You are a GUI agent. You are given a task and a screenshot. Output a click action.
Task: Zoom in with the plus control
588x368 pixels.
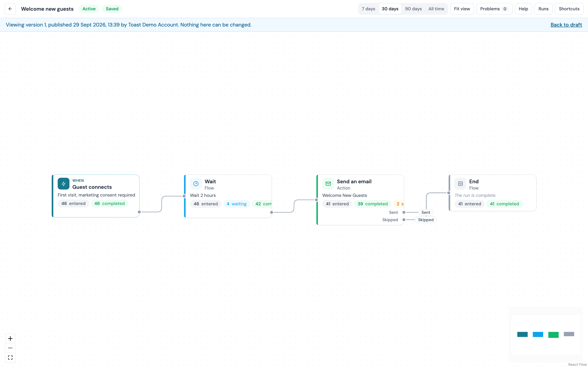[x=10, y=339]
